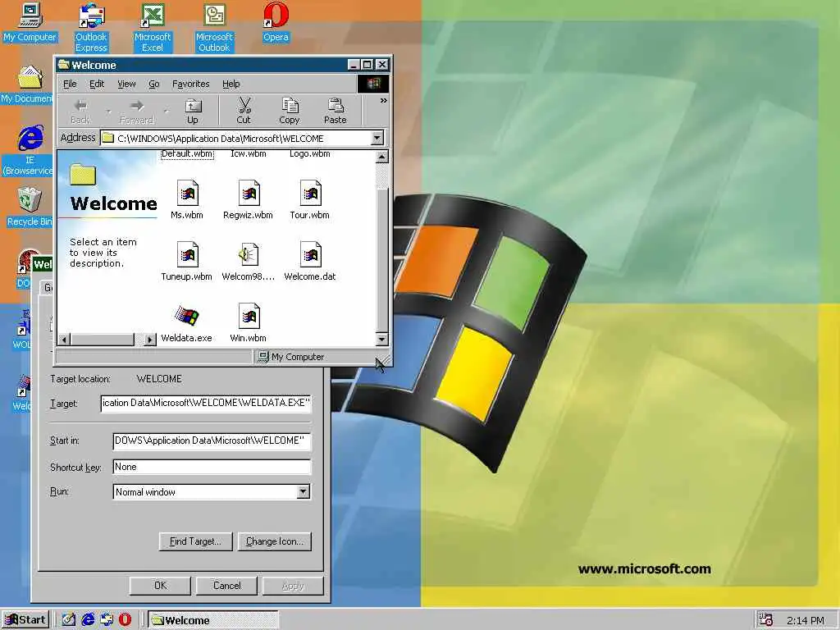Select the Tour.wbm file
This screenshot has height=630, width=840.
309,200
